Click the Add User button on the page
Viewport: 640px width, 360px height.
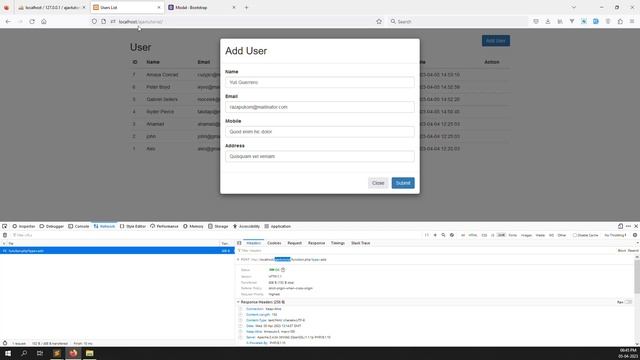point(496,40)
